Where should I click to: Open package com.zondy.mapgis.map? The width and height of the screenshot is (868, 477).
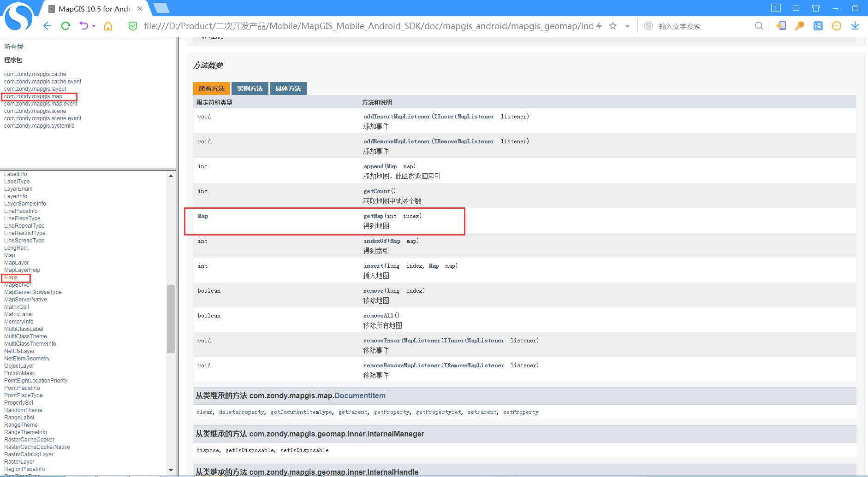[x=33, y=96]
